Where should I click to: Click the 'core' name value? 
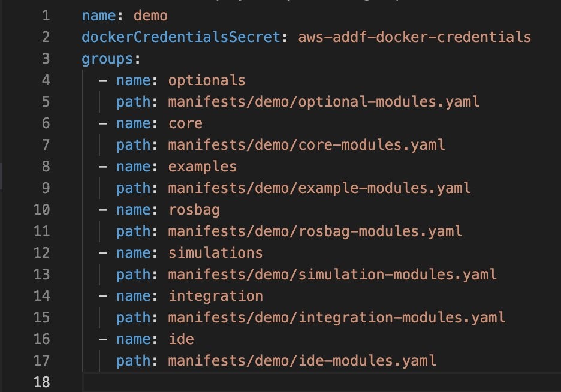(185, 123)
